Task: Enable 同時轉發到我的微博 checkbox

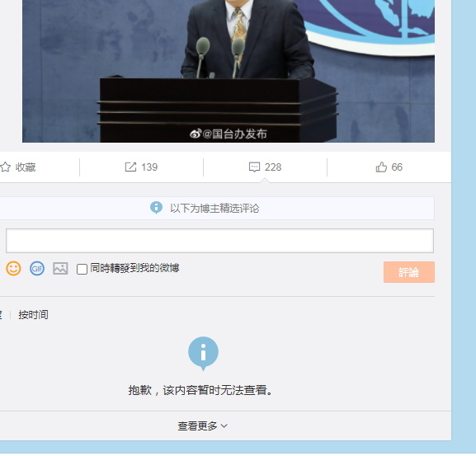Action: 82,269
